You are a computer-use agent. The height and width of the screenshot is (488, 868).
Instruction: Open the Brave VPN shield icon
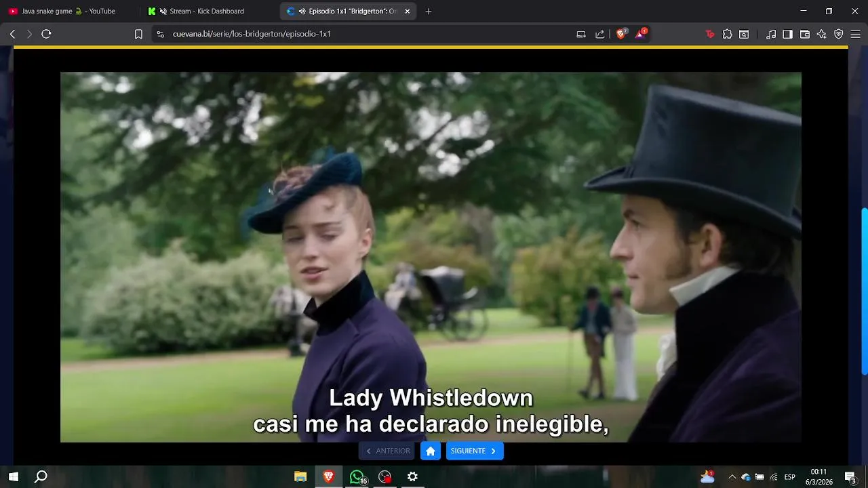point(839,34)
